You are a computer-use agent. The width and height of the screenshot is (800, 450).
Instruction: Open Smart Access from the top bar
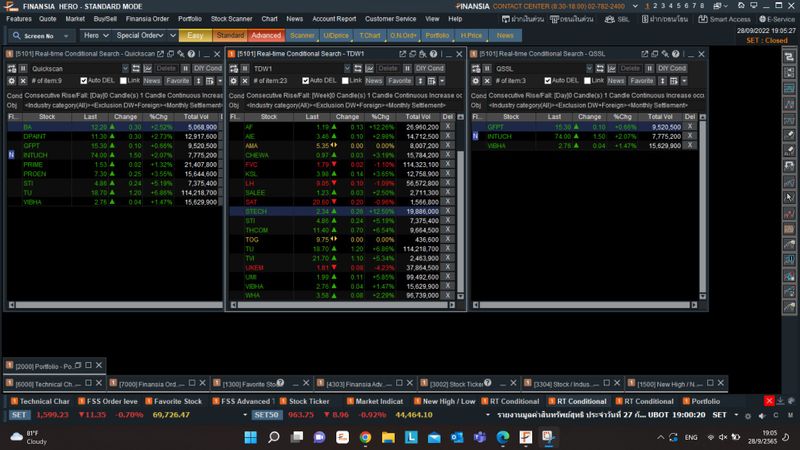[x=729, y=18]
